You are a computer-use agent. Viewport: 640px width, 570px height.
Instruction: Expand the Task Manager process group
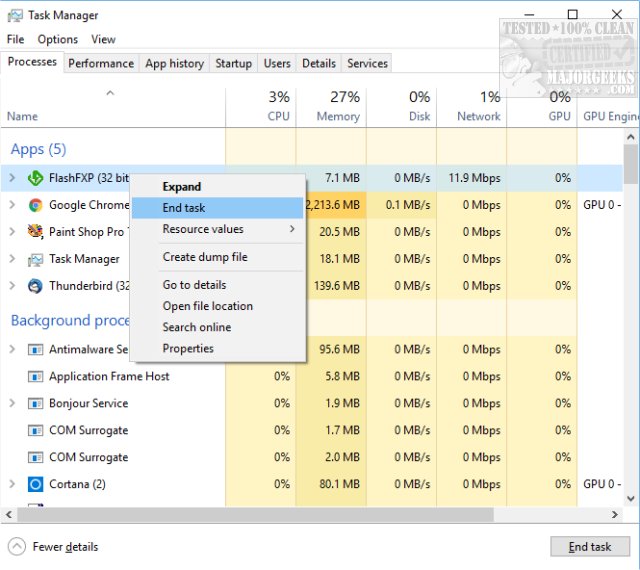click(x=12, y=259)
